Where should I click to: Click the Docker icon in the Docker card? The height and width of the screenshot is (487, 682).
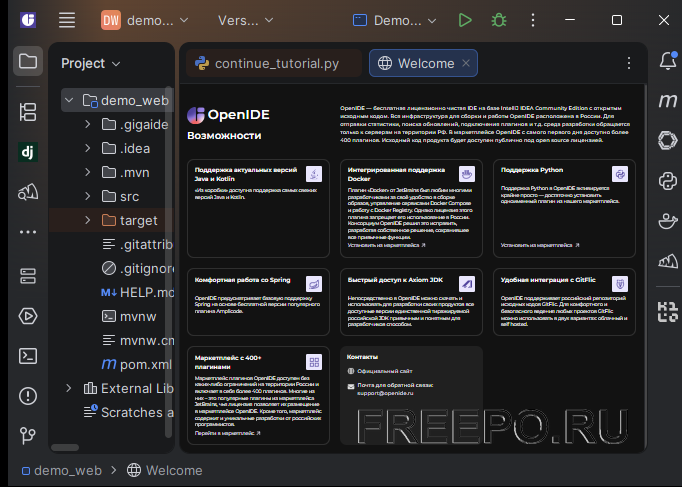[467, 174]
